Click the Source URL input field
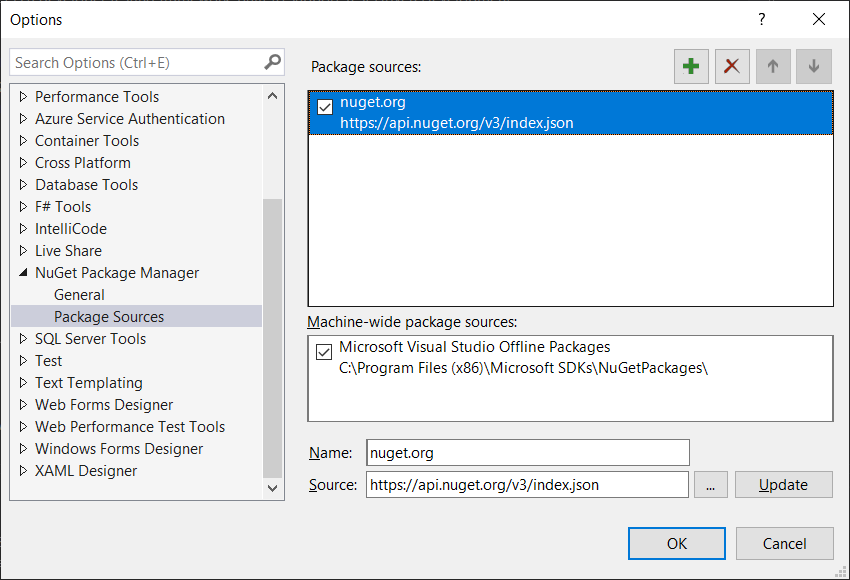Viewport: 850px width, 580px height. click(x=527, y=484)
